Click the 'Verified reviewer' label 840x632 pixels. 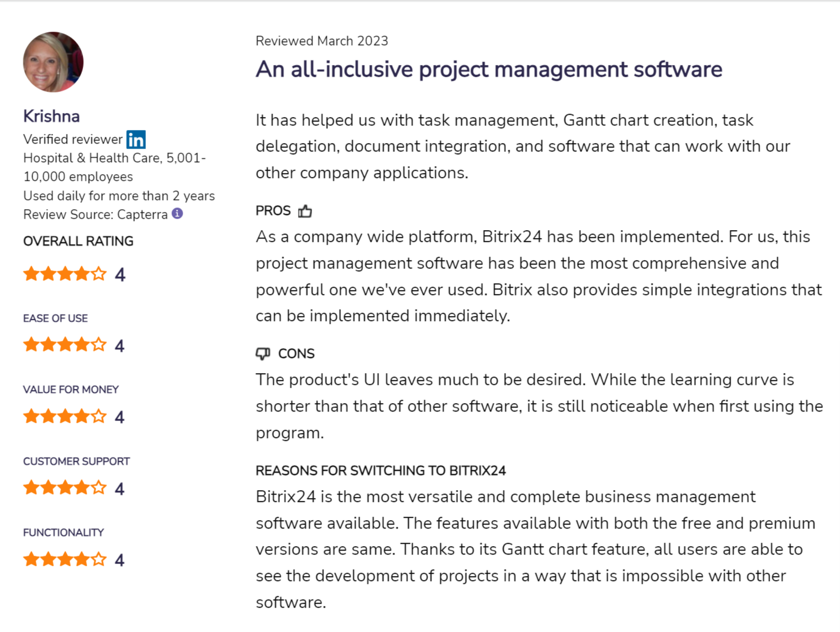pos(73,139)
